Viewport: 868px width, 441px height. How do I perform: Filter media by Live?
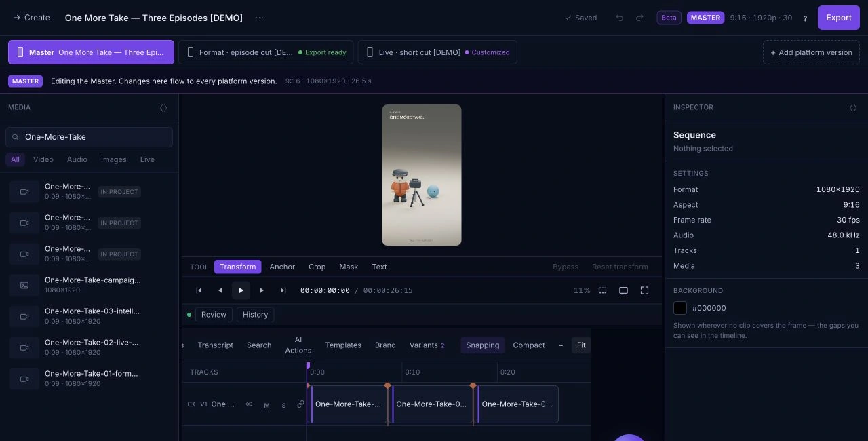[x=147, y=159]
